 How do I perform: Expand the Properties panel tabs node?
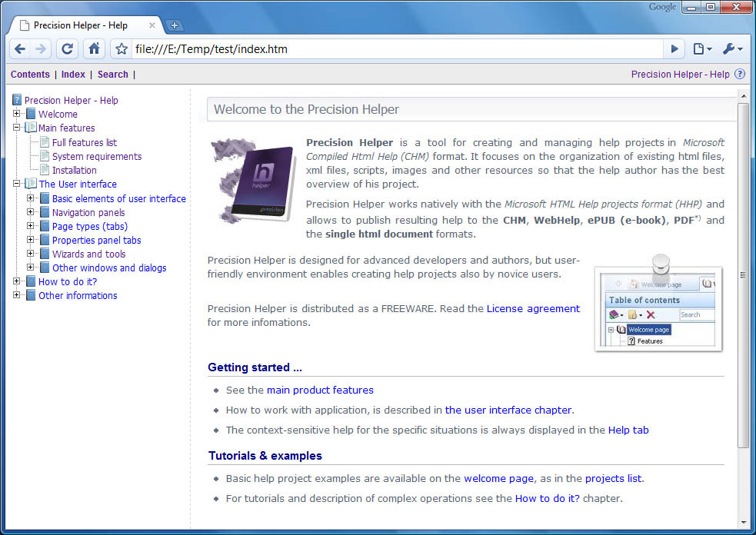click(30, 240)
